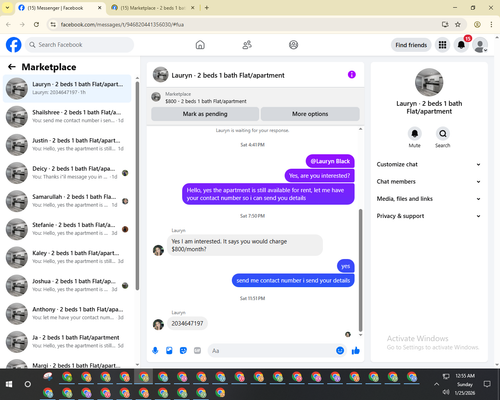Viewport: 500px width, 400px height.
Task: Click More options button
Action: (310, 114)
